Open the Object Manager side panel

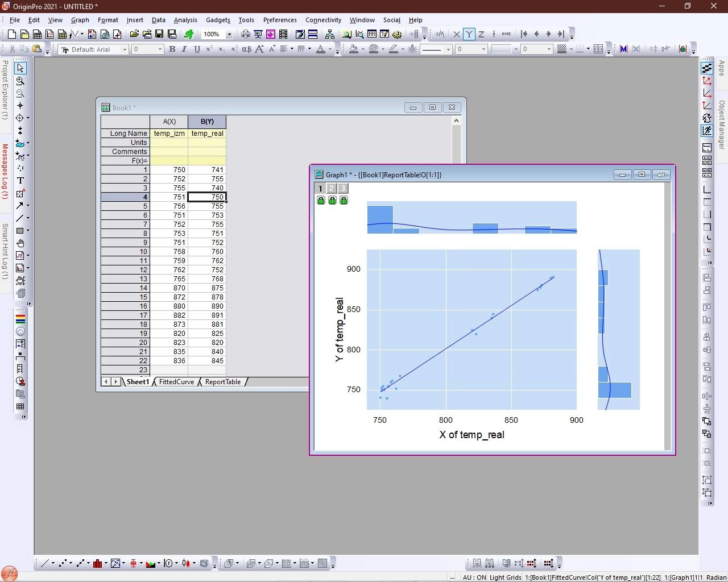pos(722,125)
